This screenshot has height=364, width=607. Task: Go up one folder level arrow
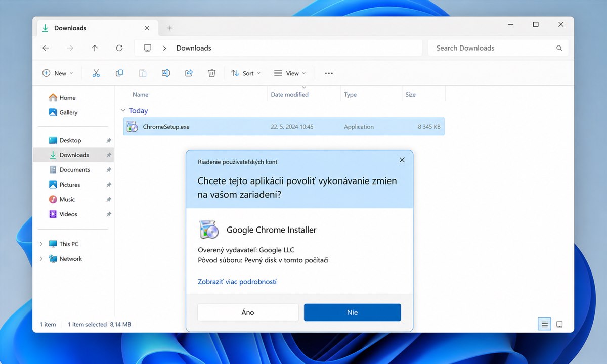95,48
